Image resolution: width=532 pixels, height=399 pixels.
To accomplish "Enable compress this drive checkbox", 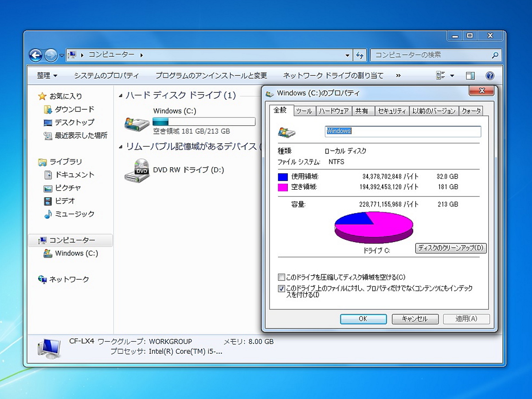I will [281, 278].
